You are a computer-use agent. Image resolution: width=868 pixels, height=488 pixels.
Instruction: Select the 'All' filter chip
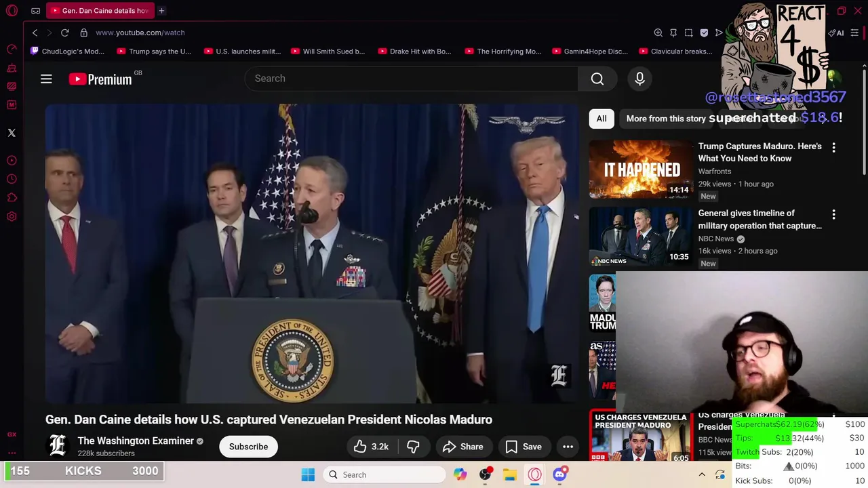click(601, 119)
